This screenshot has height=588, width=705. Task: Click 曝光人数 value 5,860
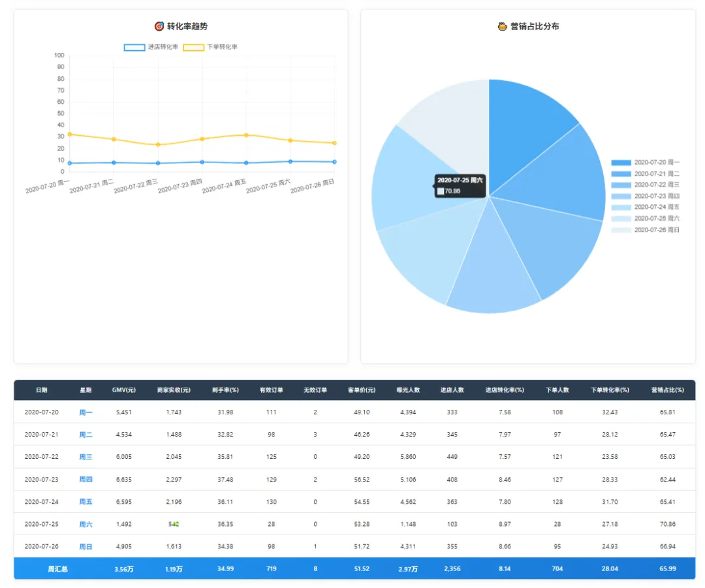pos(408,457)
